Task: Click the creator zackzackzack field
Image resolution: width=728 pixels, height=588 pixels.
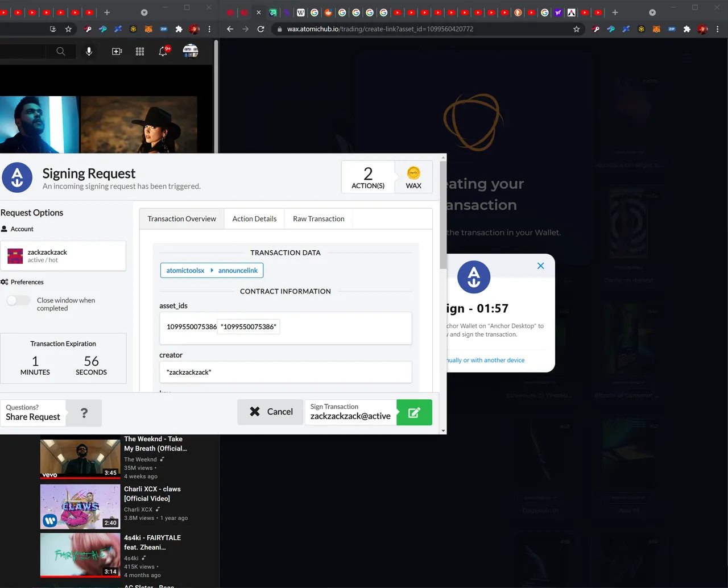Action: (x=286, y=372)
